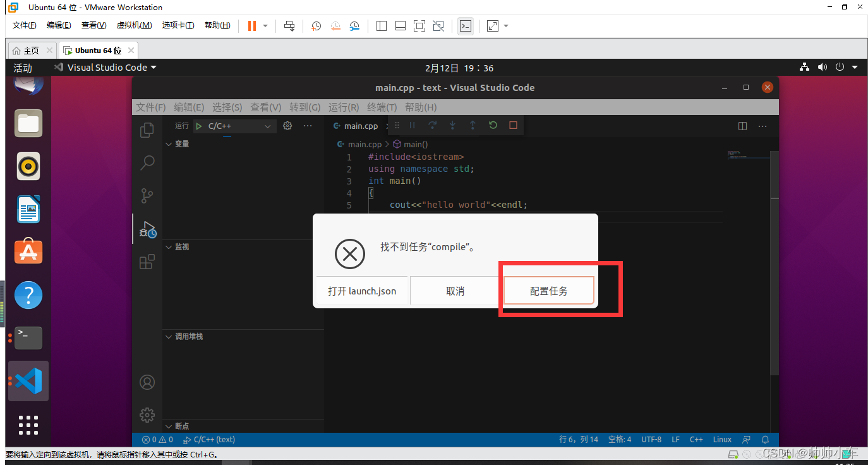Open the Extensions view icon
Image resolution: width=868 pixels, height=465 pixels.
(147, 262)
